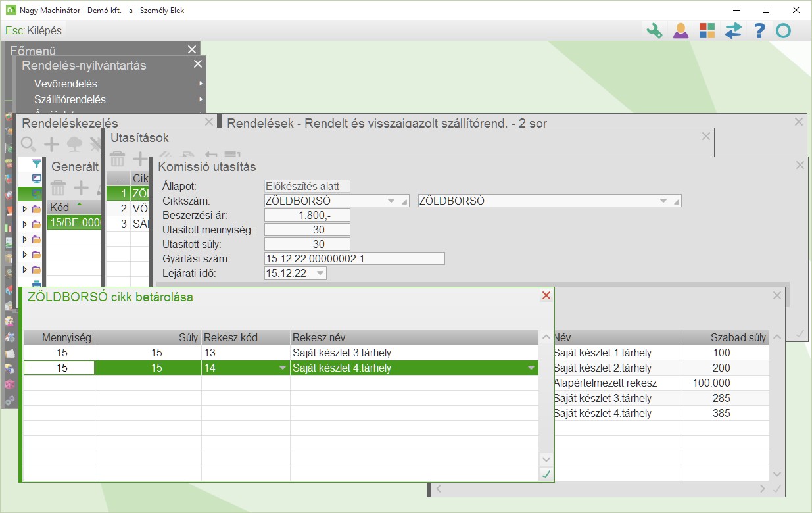Click the right arrow of the bottom horizontal scrollbar
The height and width of the screenshot is (513, 812).
pos(762,489)
